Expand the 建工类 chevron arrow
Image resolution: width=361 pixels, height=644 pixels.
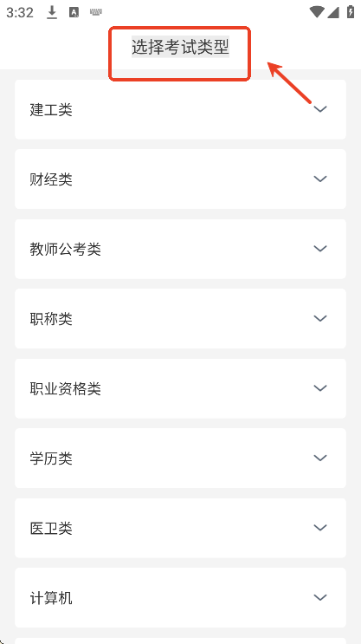[320, 109]
